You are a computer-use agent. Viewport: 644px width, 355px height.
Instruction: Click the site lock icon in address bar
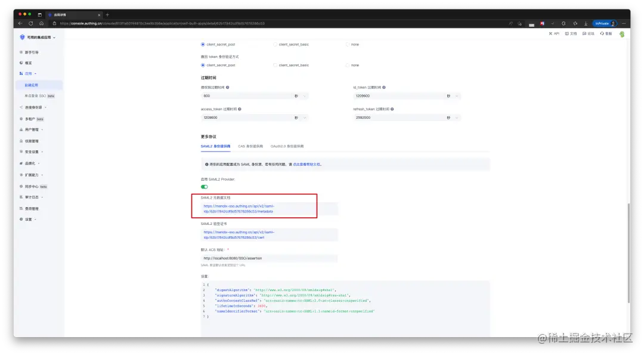pos(55,23)
